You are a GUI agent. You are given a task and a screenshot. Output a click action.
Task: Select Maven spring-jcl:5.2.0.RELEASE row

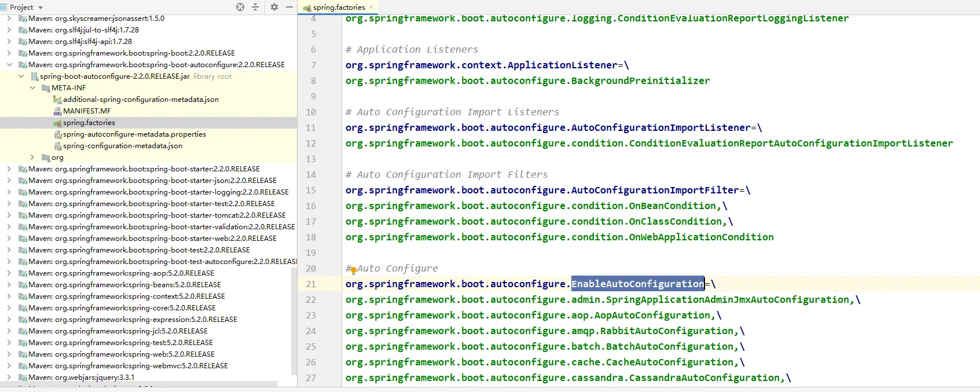point(148,331)
